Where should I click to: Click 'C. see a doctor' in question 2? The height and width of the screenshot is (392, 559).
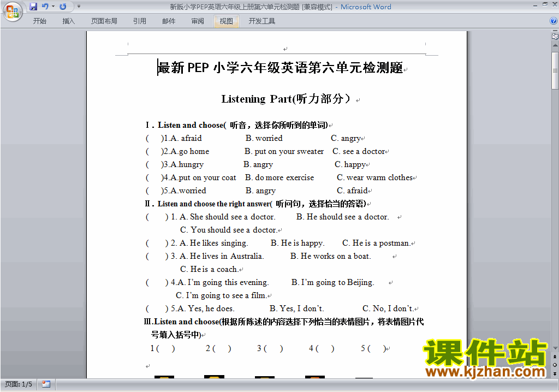point(359,151)
